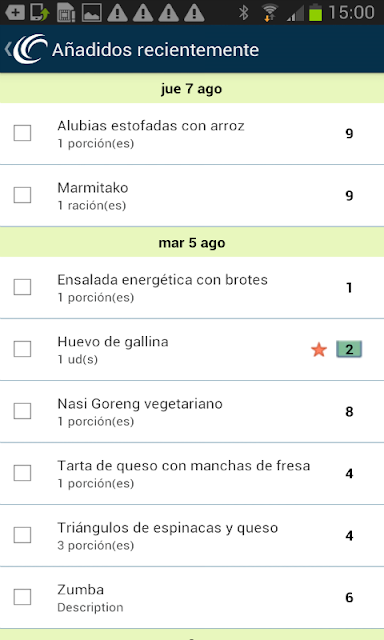Tick the Zumba activity checkbox
Image resolution: width=384 pixels, height=640 pixels.
pos(22,597)
